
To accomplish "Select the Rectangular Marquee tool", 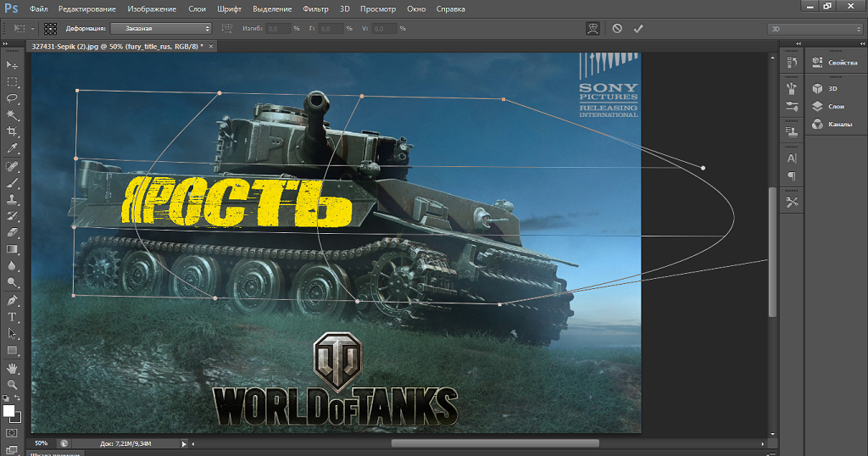I will click(x=12, y=82).
